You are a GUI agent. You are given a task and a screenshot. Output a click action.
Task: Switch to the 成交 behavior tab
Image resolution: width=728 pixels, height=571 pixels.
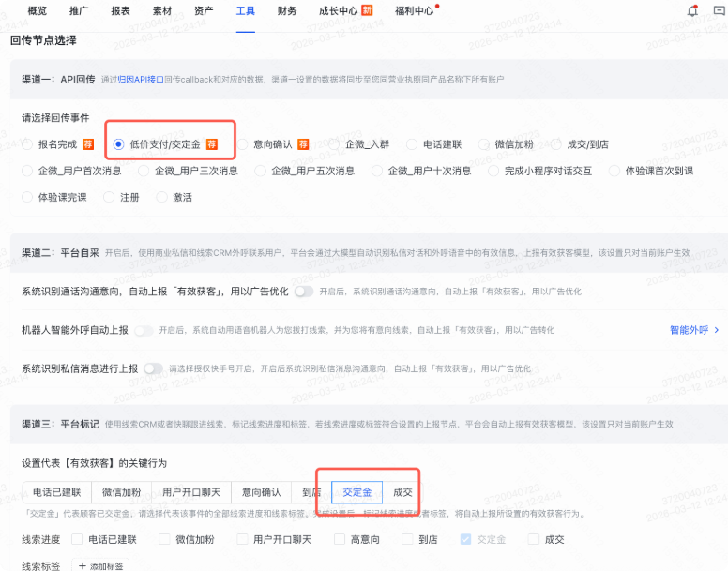pyautogui.click(x=402, y=492)
